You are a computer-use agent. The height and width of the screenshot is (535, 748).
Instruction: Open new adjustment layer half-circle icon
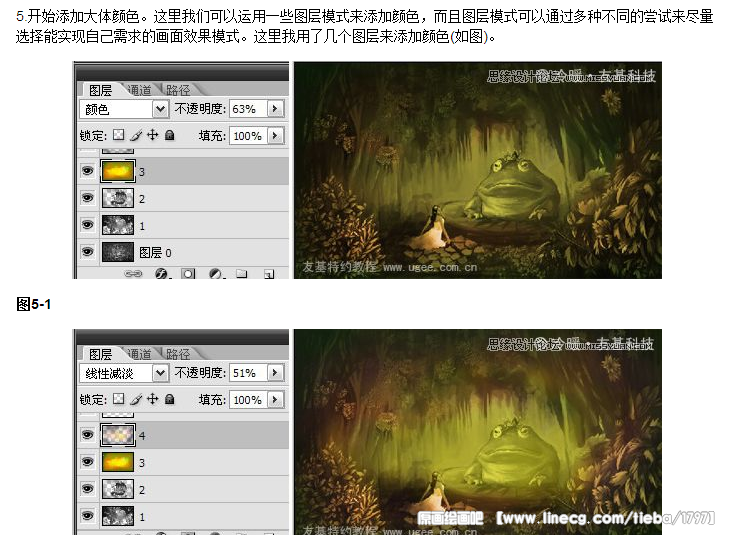pyautogui.click(x=216, y=273)
